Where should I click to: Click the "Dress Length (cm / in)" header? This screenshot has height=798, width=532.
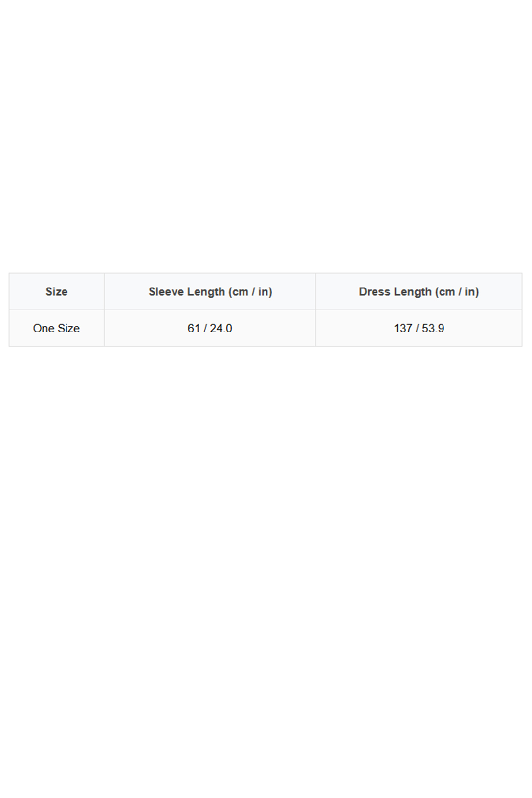click(x=419, y=292)
